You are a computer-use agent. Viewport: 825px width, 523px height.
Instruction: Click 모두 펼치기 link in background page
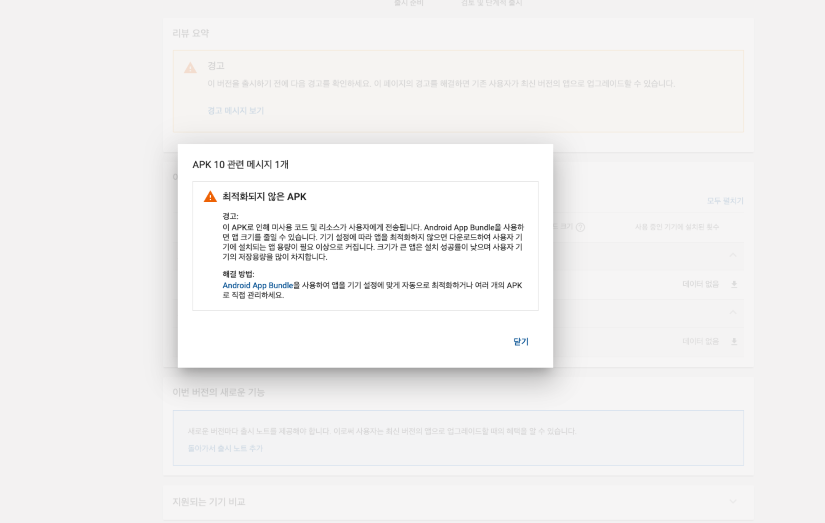(725, 201)
